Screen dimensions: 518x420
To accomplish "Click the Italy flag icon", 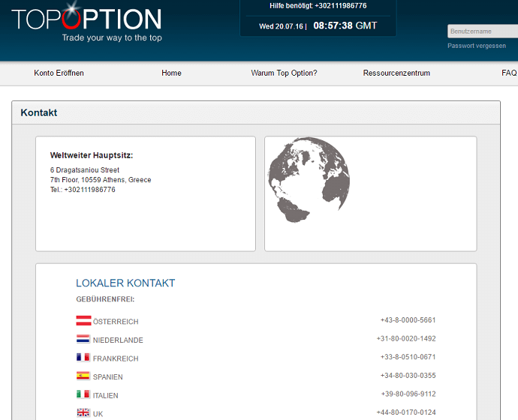I will pos(83,394).
